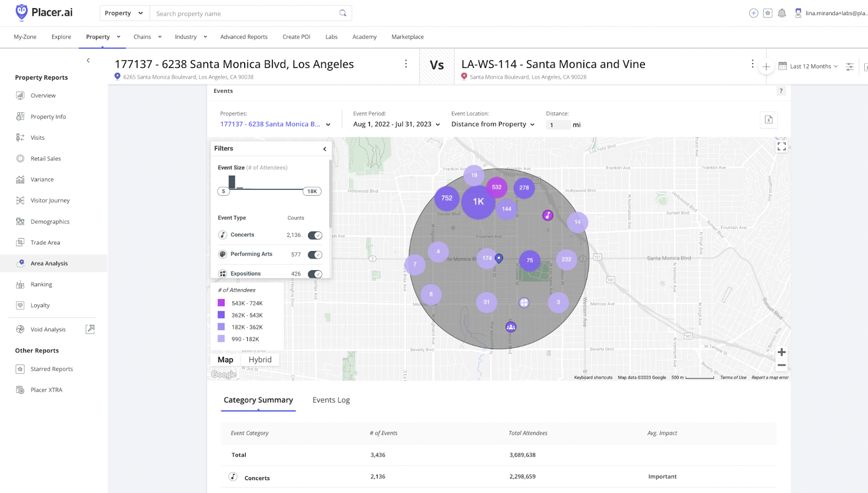
Task: Click the 543K - 724K legend swatch
Action: (221, 303)
